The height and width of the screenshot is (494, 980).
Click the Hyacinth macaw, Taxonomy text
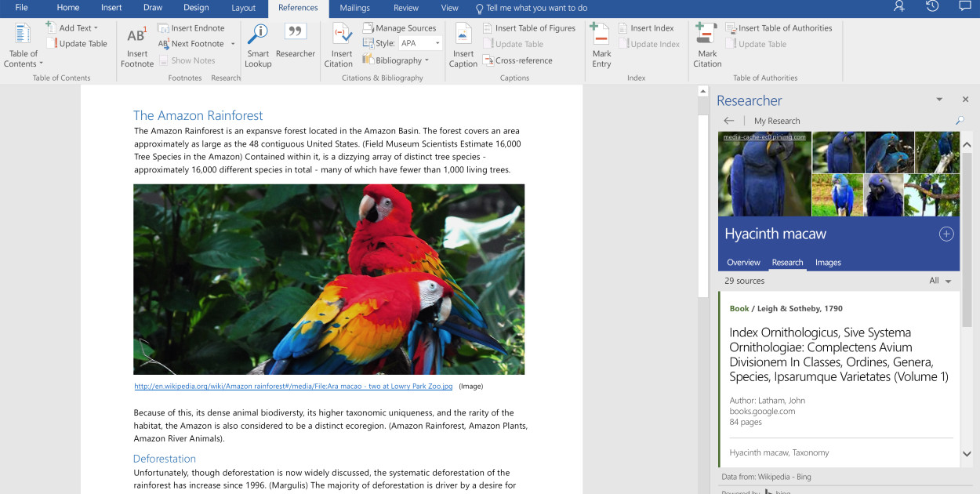click(x=779, y=452)
